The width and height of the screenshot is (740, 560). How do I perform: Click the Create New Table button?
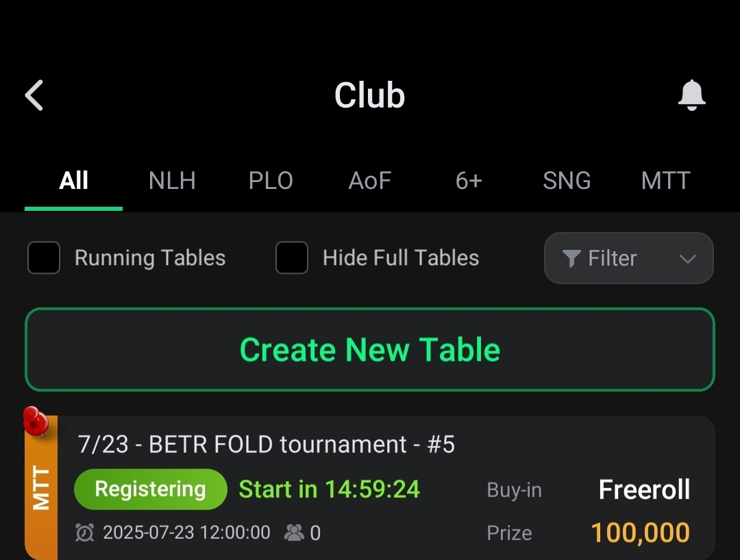(x=370, y=349)
